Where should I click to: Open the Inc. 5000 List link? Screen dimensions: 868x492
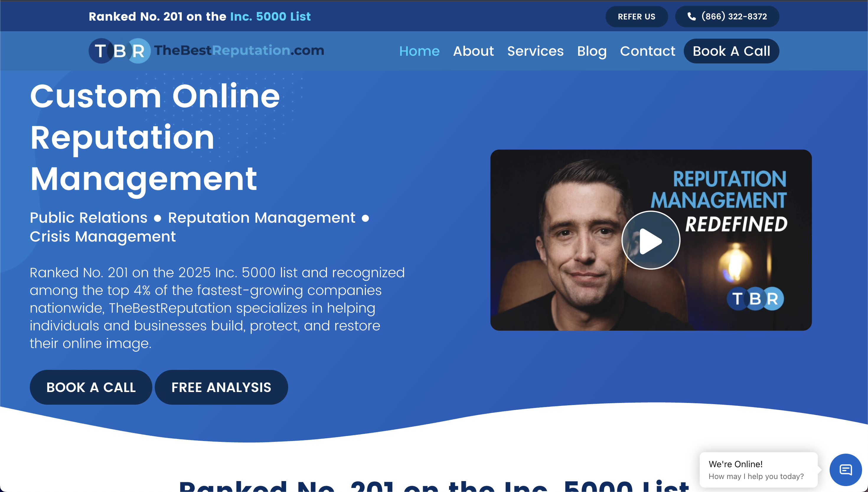[270, 17]
